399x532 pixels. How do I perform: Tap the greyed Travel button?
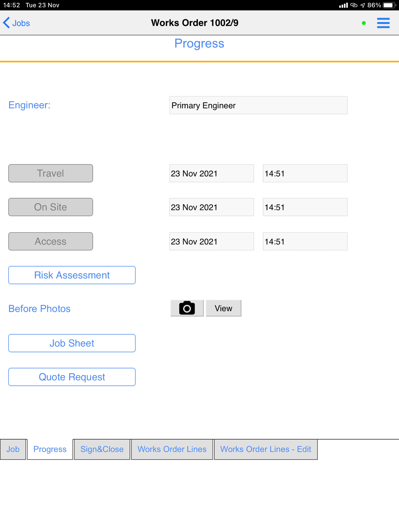50,173
